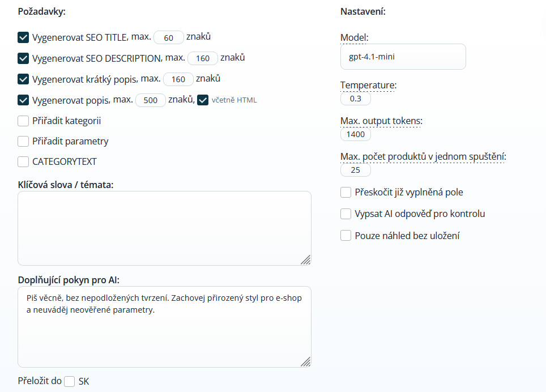Image resolution: width=546 pixels, height=392 pixels.
Task: Focus the Max. output tokens field
Action: pos(356,135)
